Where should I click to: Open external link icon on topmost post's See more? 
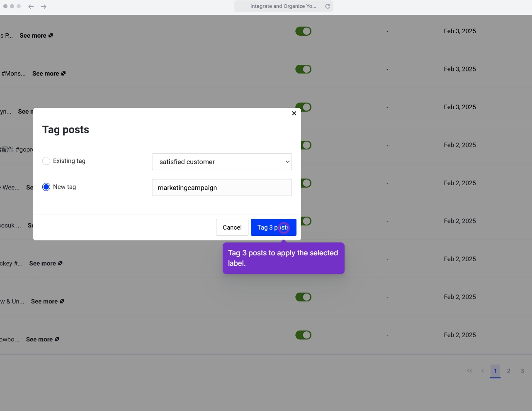pyautogui.click(x=51, y=35)
